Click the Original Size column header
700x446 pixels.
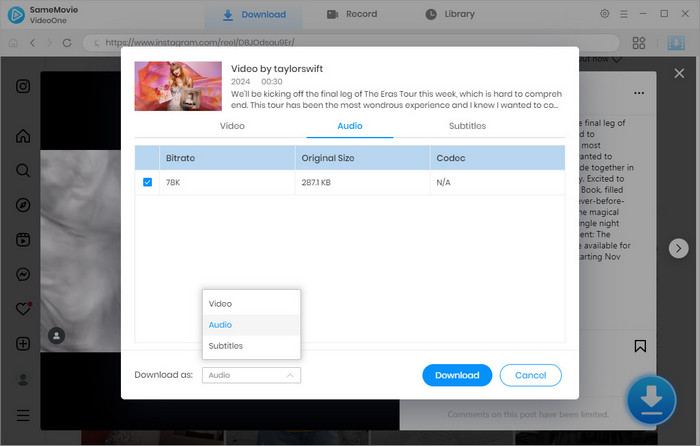(x=362, y=158)
